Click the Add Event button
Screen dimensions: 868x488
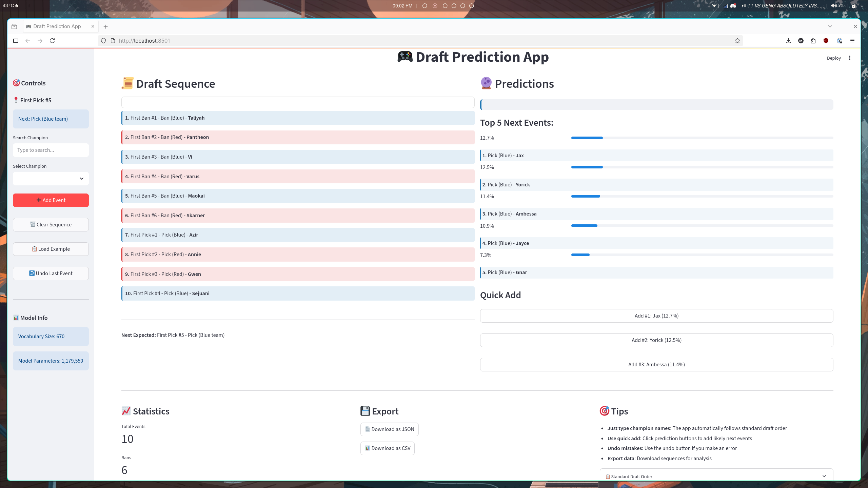point(51,200)
